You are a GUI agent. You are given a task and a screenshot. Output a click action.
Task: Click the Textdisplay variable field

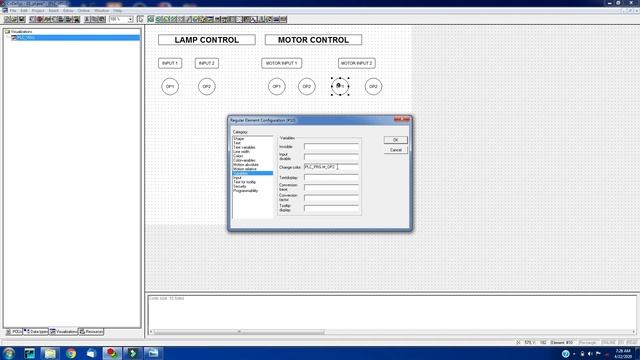[331, 178]
